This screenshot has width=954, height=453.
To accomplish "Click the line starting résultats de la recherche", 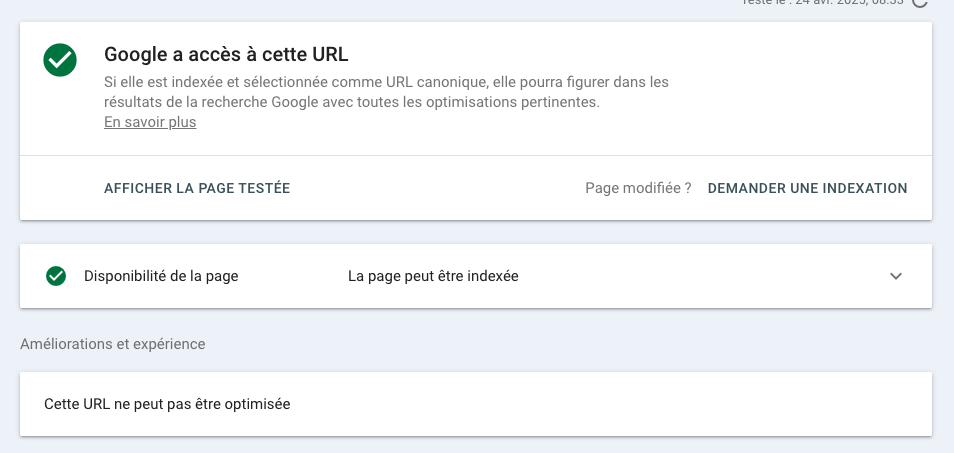I will tap(352, 102).
